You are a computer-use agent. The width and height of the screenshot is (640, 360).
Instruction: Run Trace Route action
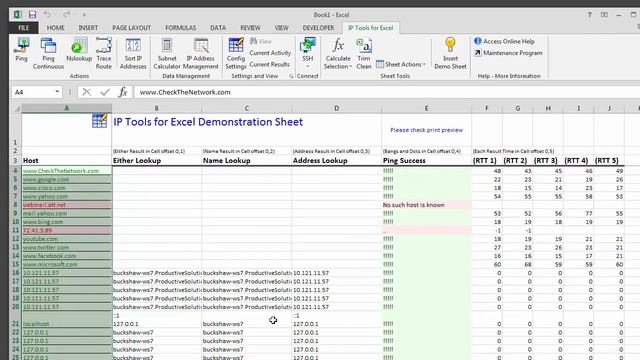[104, 53]
